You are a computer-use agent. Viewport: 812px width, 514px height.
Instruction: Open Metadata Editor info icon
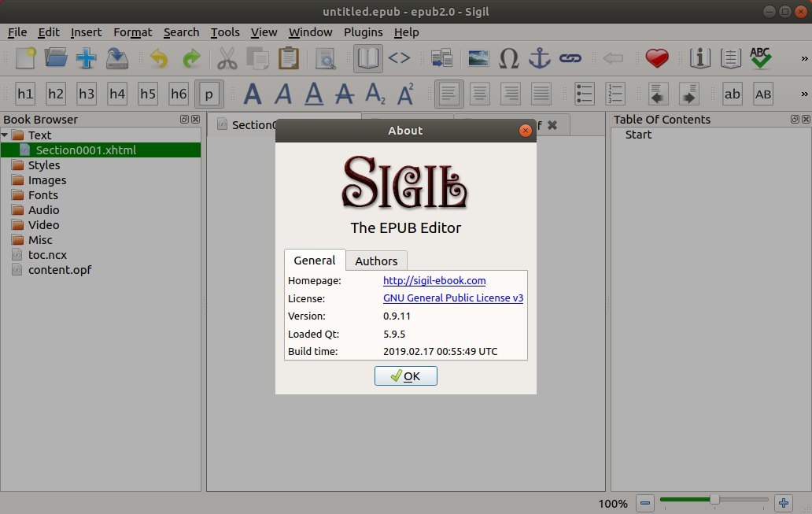[699, 58]
